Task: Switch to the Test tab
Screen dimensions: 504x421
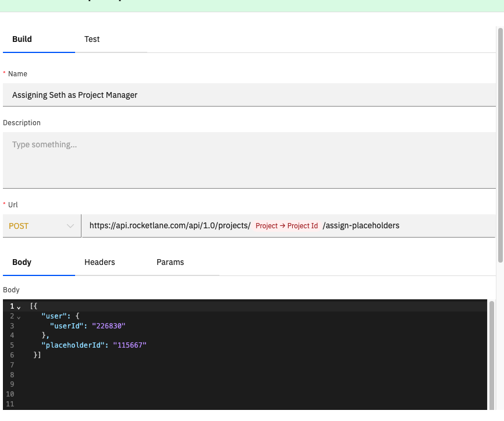Action: coord(92,39)
